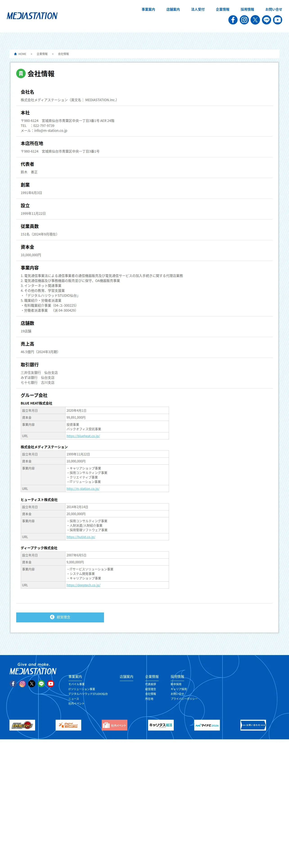Screen dimensions: 289x868
Task: Open the Facebook icon in the header
Action: (233, 20)
